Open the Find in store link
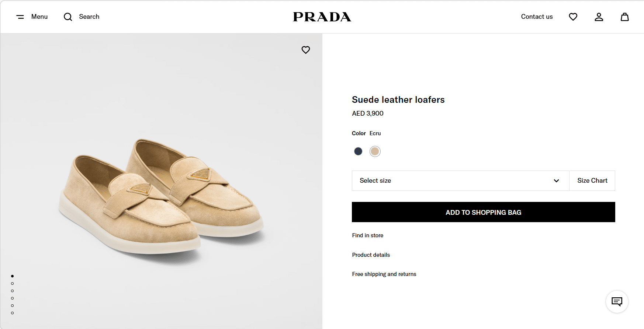This screenshot has width=644, height=329. point(367,235)
